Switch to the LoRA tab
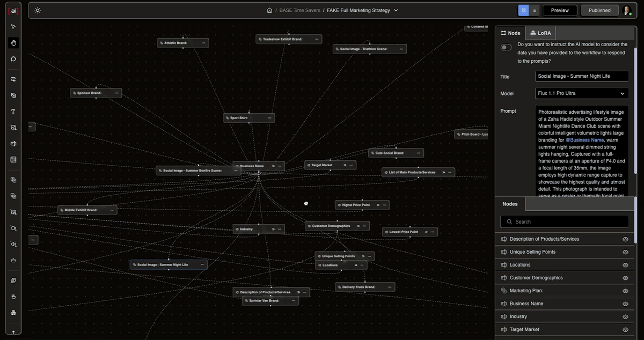The image size is (644, 340). tap(540, 33)
